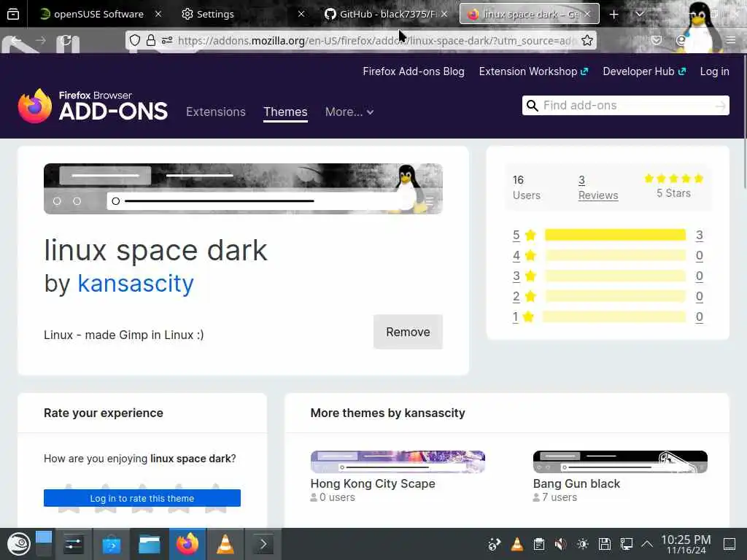View linux space dark theme preview
The width and height of the screenshot is (747, 560).
coord(243,189)
